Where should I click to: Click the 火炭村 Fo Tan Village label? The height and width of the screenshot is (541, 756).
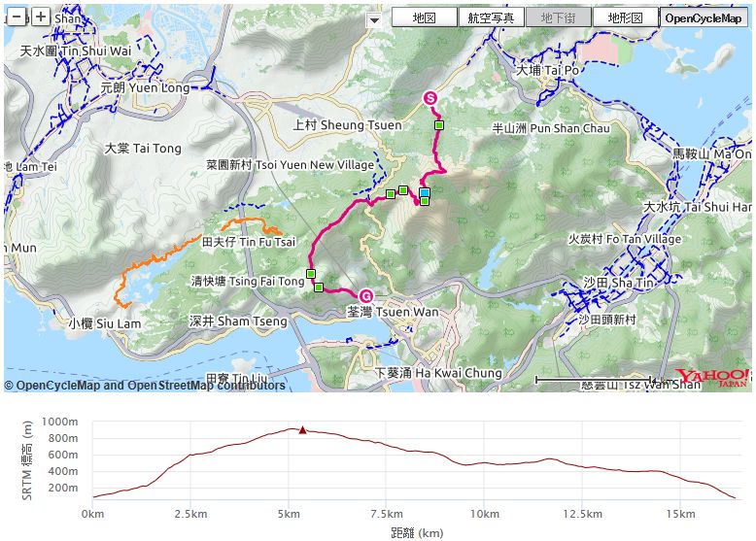pos(625,239)
